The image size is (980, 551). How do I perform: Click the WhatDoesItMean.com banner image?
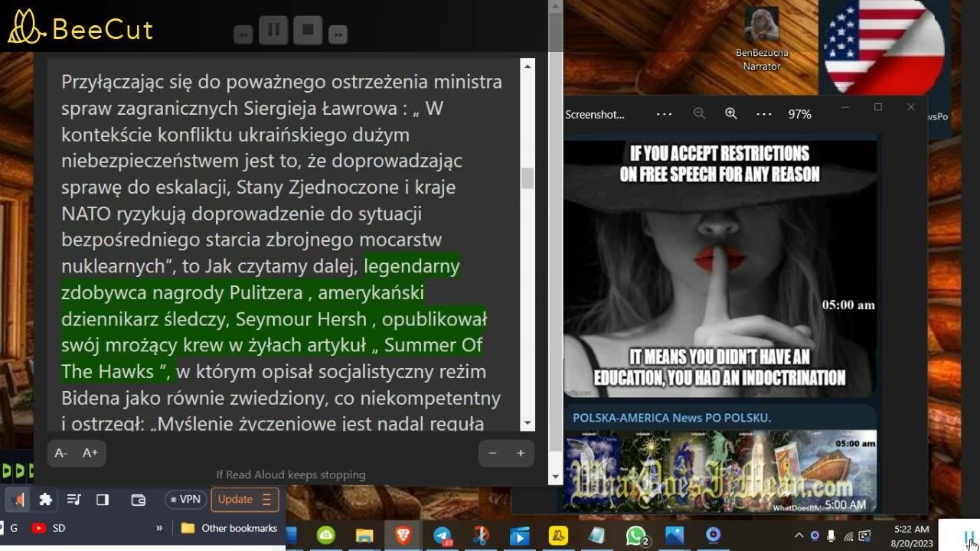click(720, 471)
